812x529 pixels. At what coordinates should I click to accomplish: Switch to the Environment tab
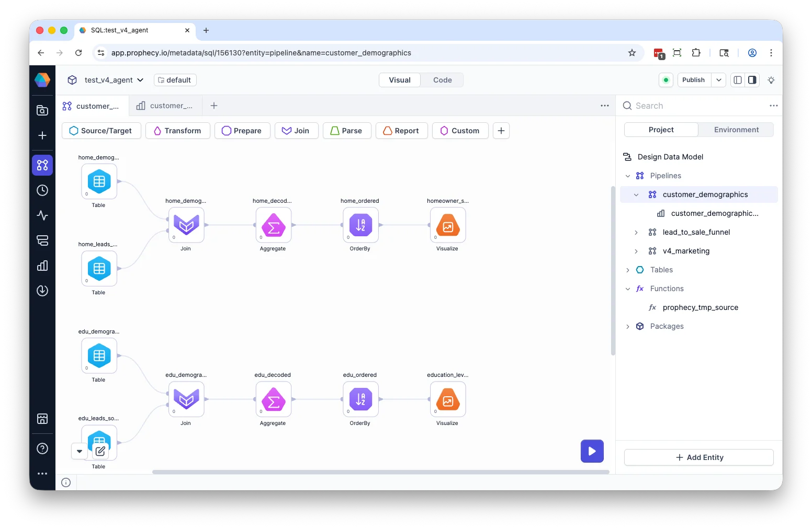tap(736, 130)
